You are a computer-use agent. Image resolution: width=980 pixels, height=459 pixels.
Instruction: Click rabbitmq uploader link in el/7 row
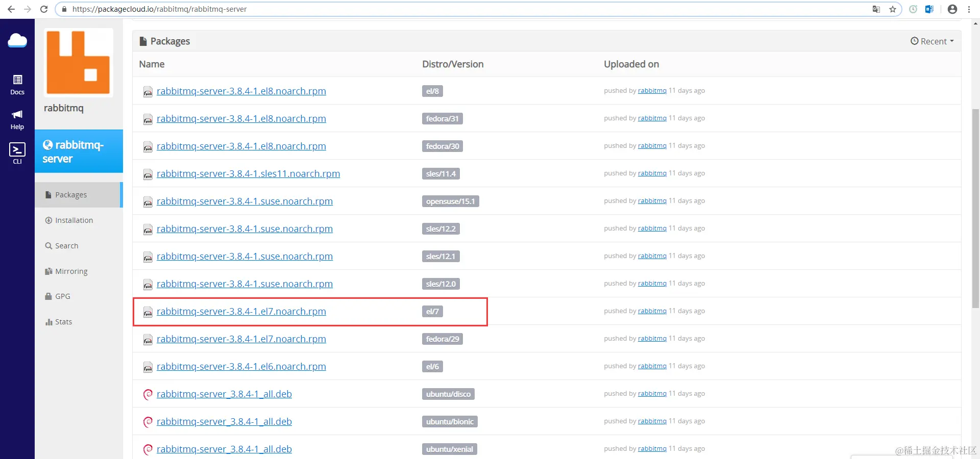652,311
